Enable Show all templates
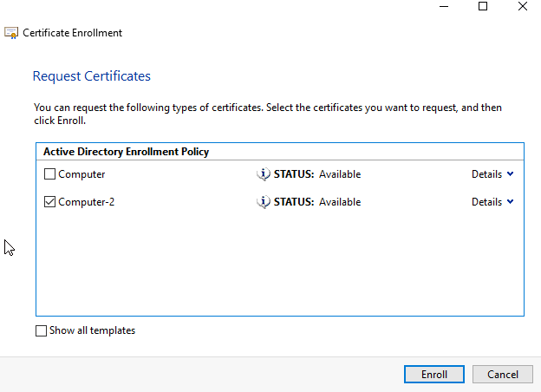Image resolution: width=541 pixels, height=392 pixels. tap(41, 330)
